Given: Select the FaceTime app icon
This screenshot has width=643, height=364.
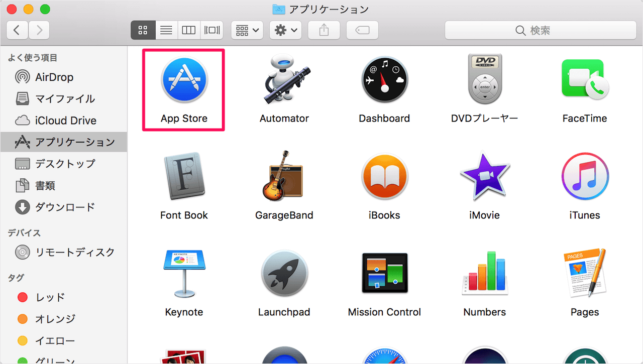Looking at the screenshot, I should coord(585,80).
